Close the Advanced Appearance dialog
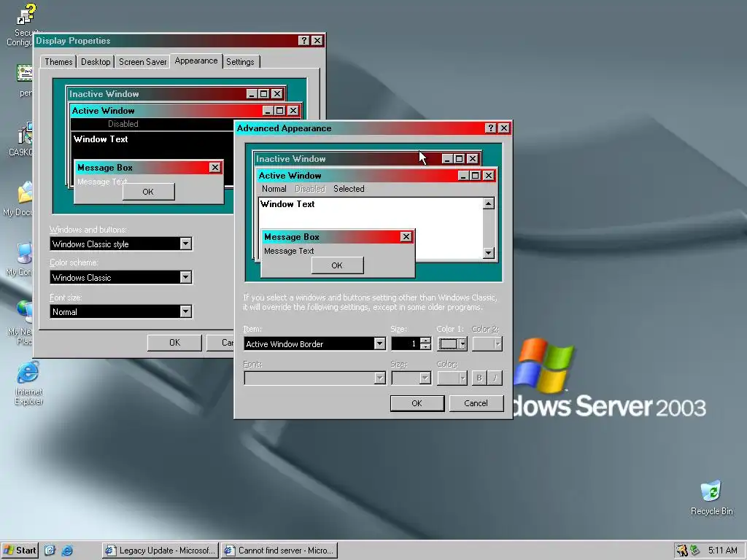747x560 pixels. (504, 128)
